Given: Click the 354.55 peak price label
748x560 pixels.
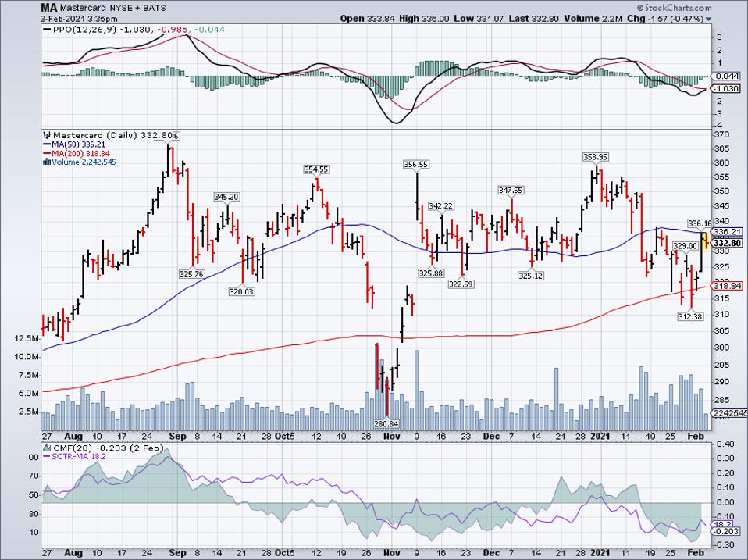Looking at the screenshot, I should tap(316, 169).
